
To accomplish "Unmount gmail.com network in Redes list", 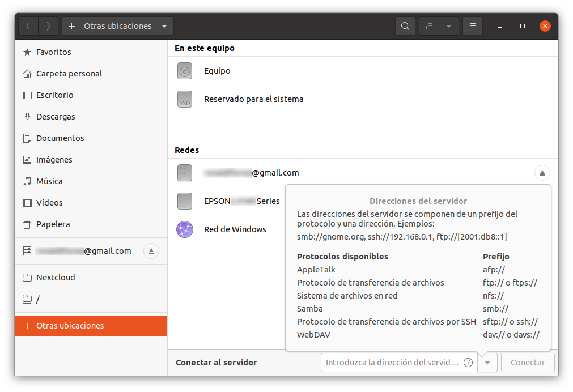I will [x=542, y=173].
